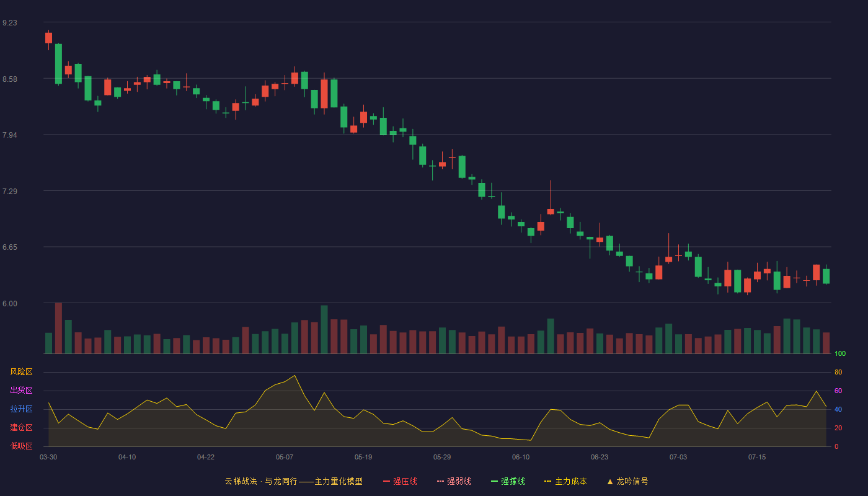Click the 龙吟信号 triangle legend icon
The width and height of the screenshot is (868, 496).
(610, 481)
